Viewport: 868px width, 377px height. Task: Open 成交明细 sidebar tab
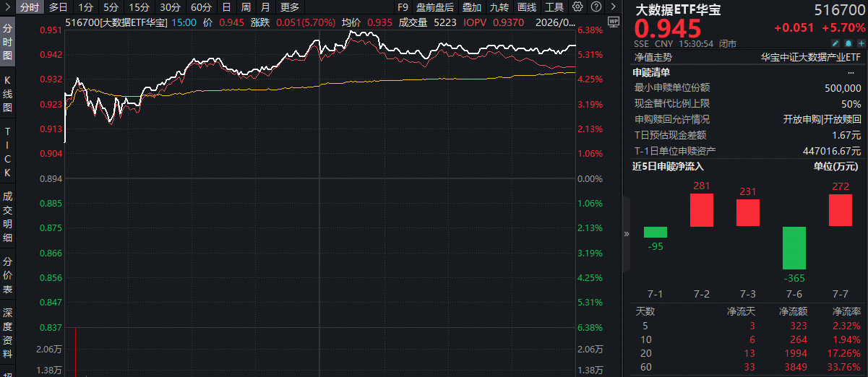click(7, 216)
